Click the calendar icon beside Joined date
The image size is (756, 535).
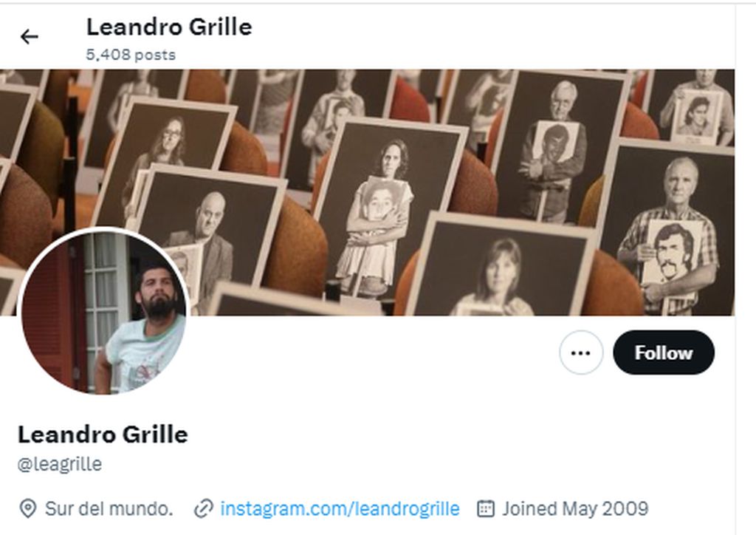click(x=486, y=509)
